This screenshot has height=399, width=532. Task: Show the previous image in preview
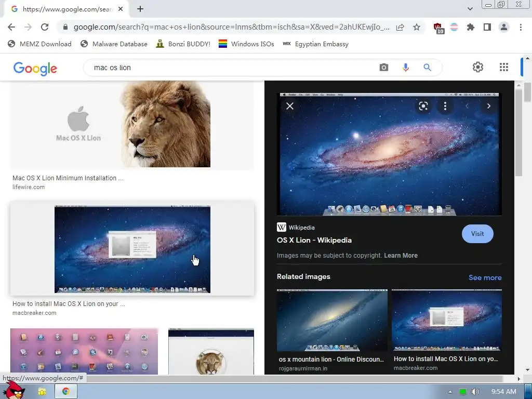[x=467, y=106]
